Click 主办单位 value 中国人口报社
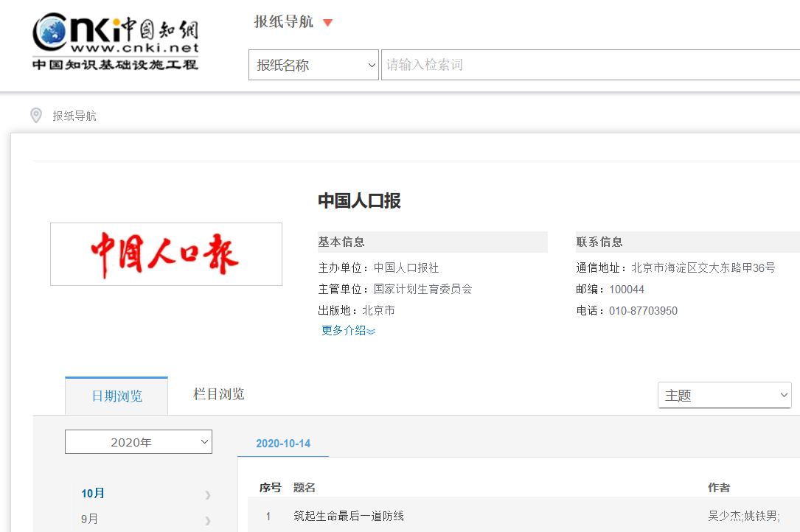The image size is (800, 532). point(406,267)
